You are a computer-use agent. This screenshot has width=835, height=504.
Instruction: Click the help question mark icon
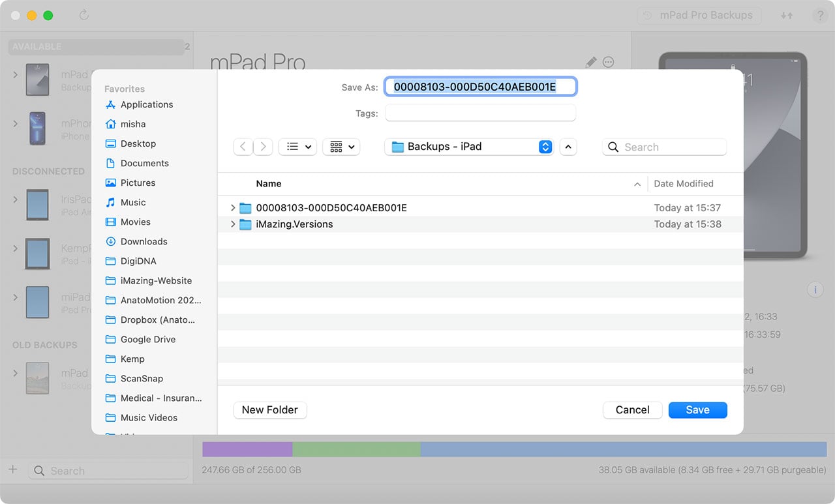819,16
